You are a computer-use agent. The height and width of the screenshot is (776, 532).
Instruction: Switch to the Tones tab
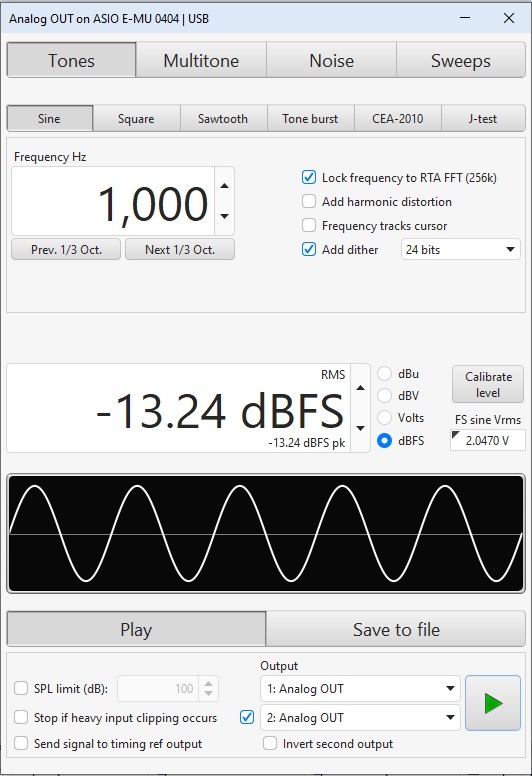71,60
